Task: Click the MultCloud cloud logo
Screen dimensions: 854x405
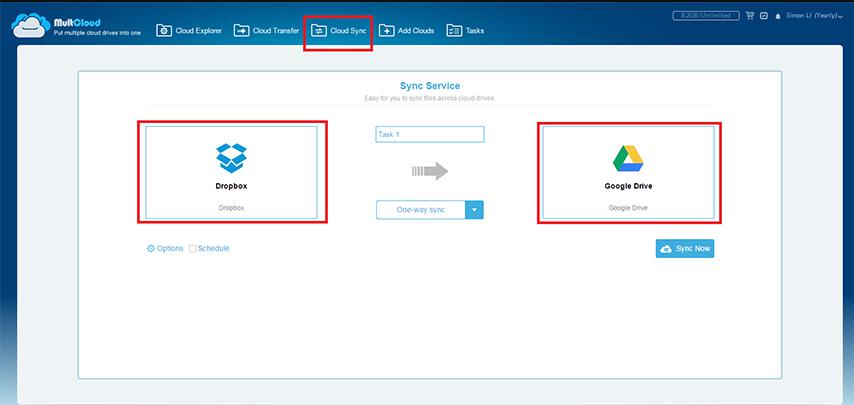Action: click(31, 26)
